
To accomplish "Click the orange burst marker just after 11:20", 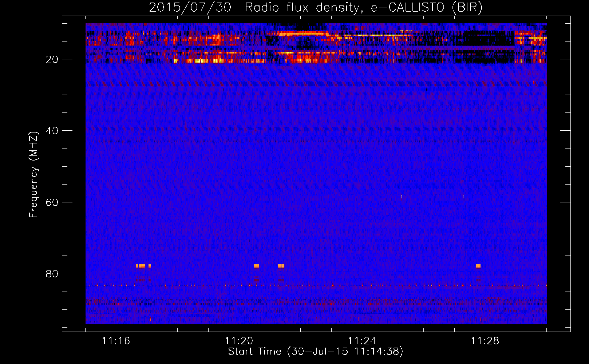I will pos(256,266).
